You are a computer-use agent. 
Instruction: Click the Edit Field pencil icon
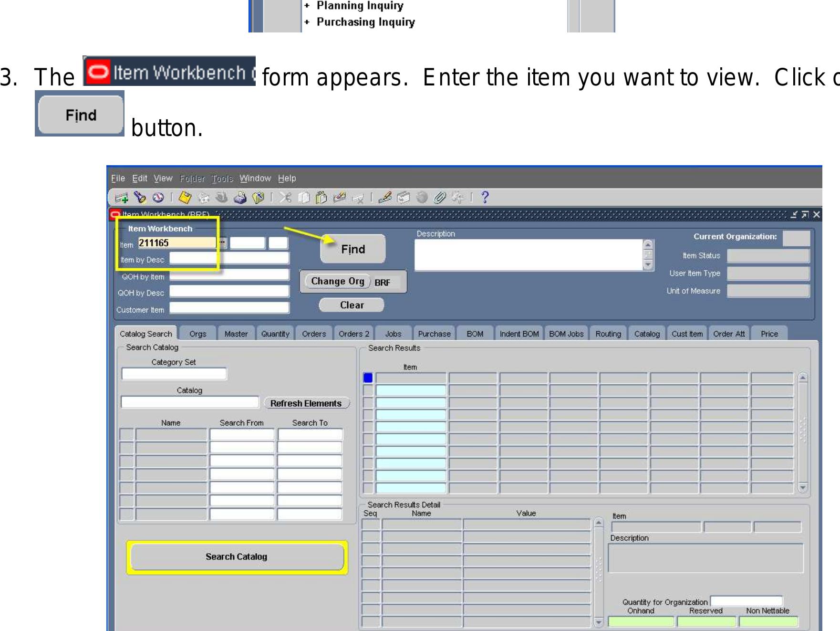coord(385,197)
